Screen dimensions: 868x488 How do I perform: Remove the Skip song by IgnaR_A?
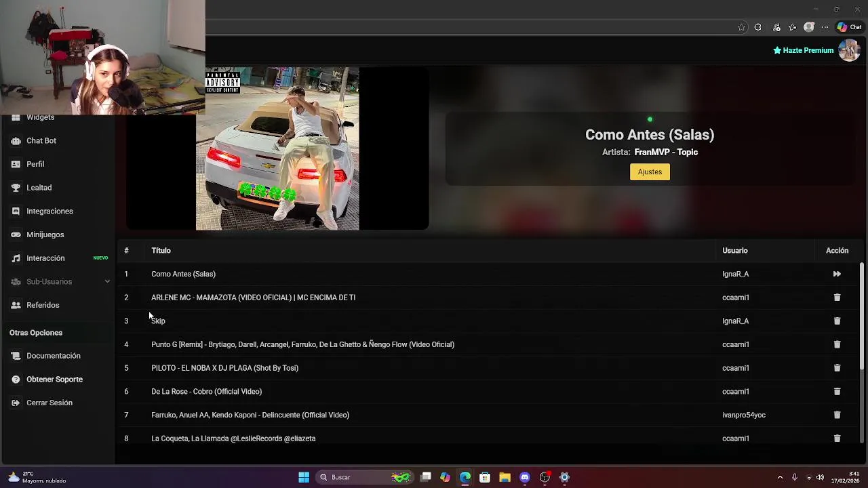[837, 321]
